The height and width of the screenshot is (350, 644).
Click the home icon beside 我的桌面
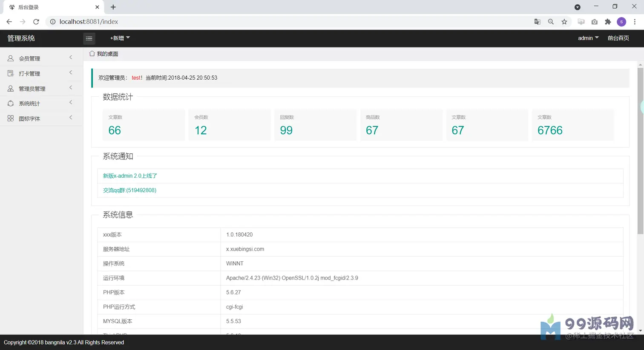coord(92,54)
